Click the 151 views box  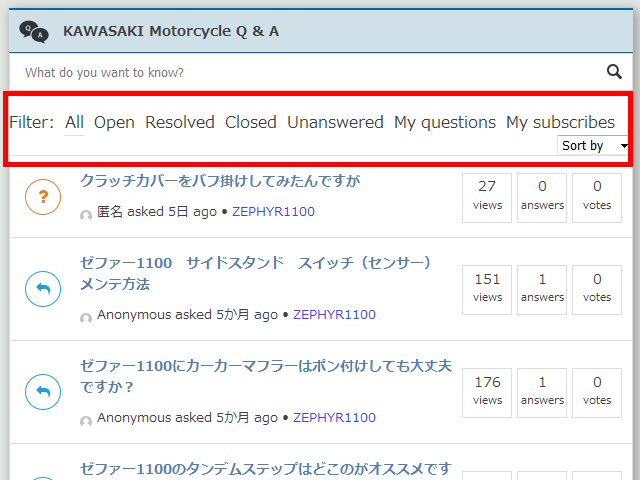(487, 290)
